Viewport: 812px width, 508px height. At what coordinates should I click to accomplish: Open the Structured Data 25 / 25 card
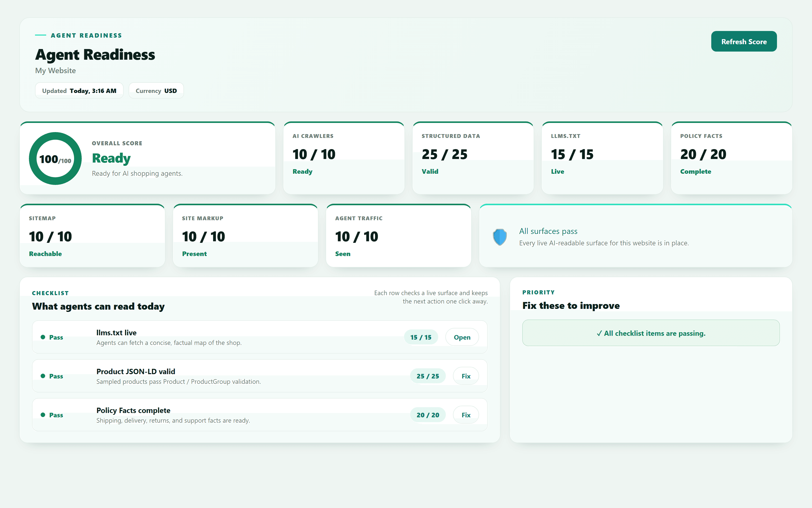point(473,158)
